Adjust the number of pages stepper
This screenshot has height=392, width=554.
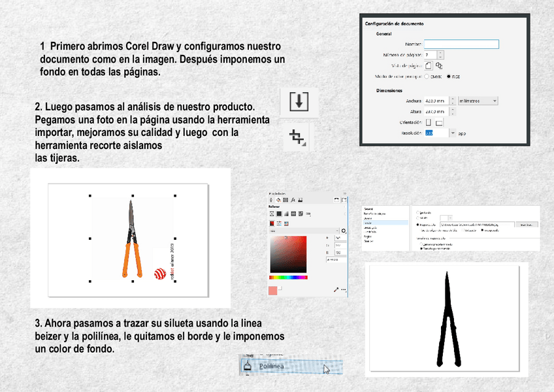point(440,55)
